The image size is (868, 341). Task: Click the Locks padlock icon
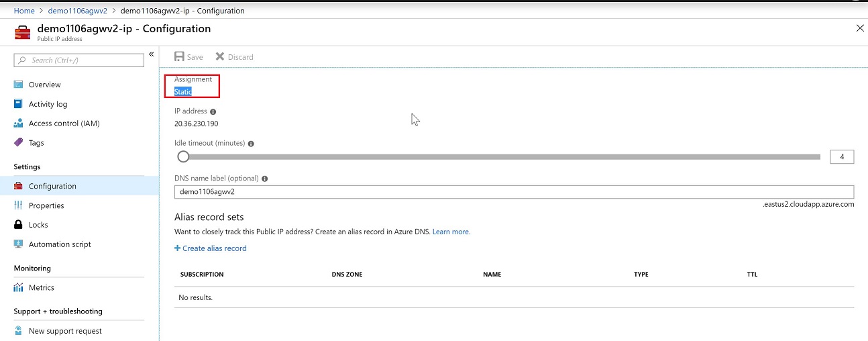pyautogui.click(x=19, y=225)
